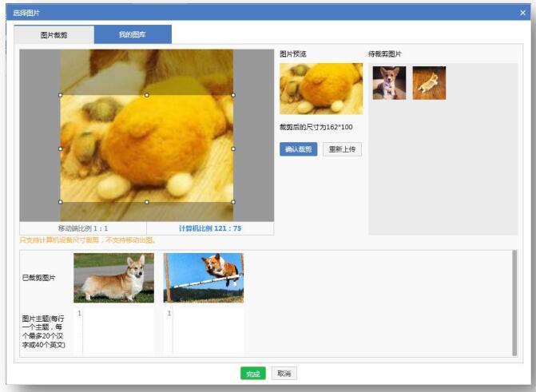Viewport: 536px width, 392px height.
Task: Click the 图片预览 preview image
Action: pyautogui.click(x=321, y=89)
